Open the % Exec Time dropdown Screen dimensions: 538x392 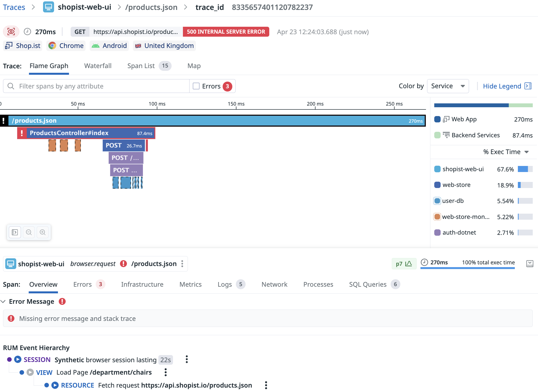click(x=506, y=152)
